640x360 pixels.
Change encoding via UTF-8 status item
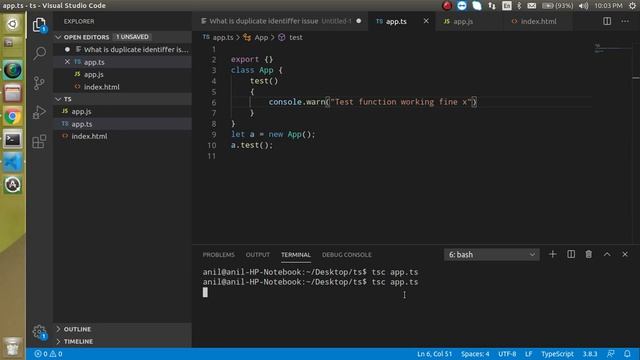(507, 354)
